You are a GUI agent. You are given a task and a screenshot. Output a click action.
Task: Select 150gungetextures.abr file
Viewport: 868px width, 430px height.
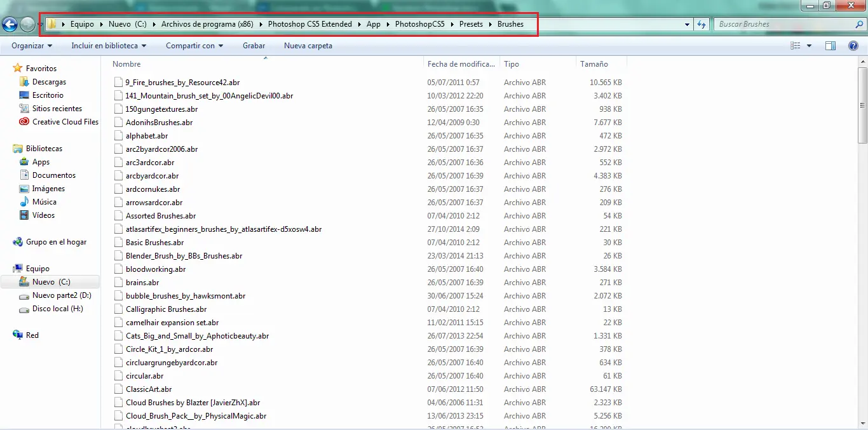point(161,109)
